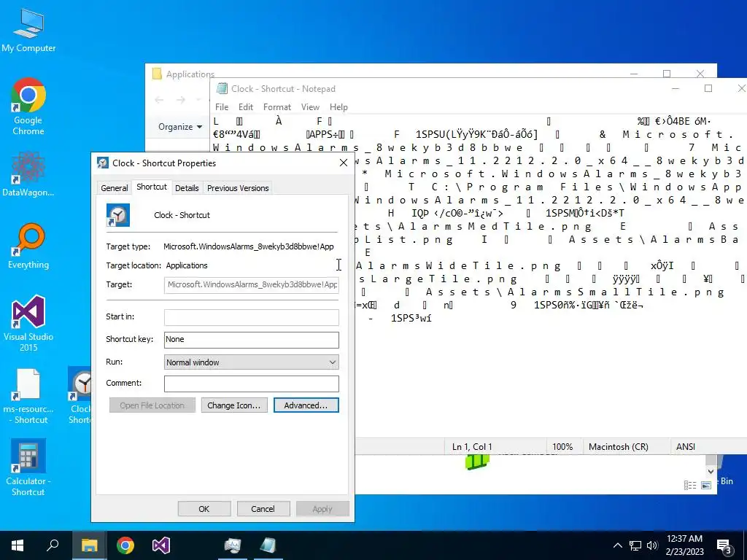Open Notepad Help menu
This screenshot has height=560, width=747.
coord(338,107)
